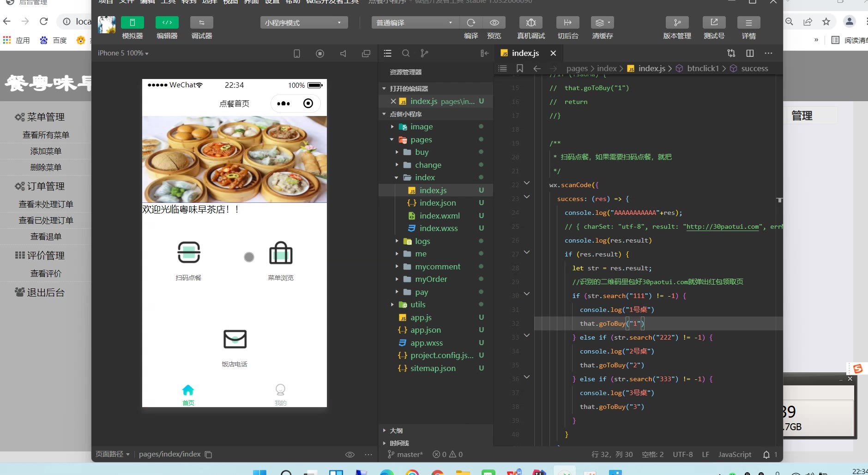This screenshot has height=475, width=868.
Task: Click 添加菜单 in the admin sidebar
Action: (46, 151)
